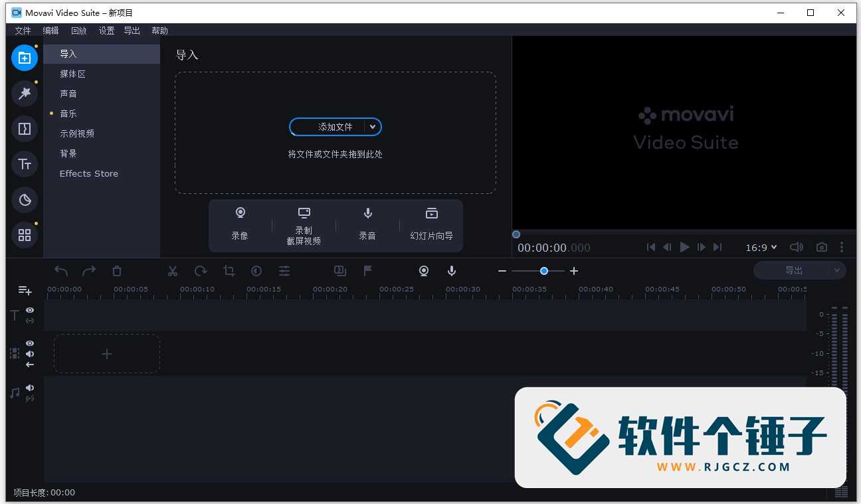Click the plus placeholder on video track
This screenshot has height=504, width=861.
(107, 354)
